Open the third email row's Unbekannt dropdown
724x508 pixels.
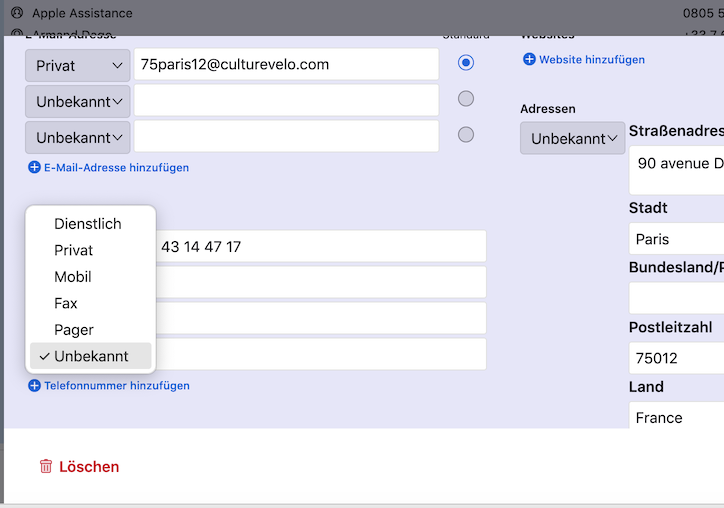click(78, 138)
